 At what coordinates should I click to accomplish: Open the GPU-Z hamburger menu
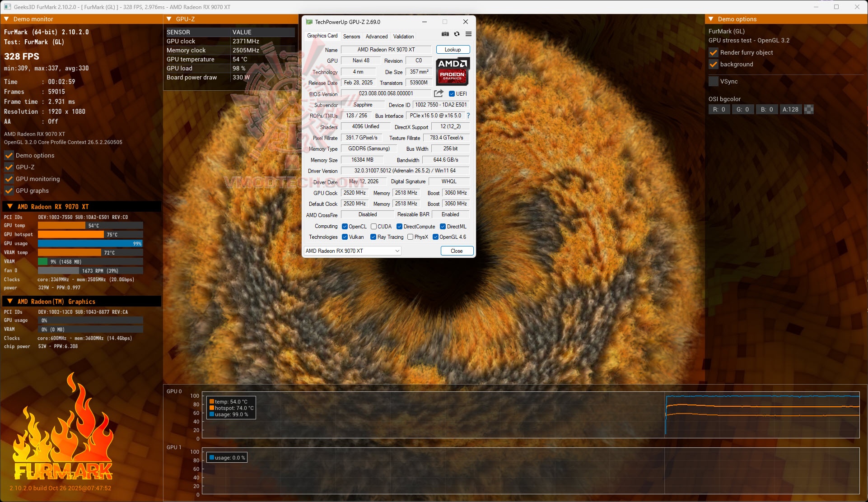pyautogui.click(x=469, y=34)
